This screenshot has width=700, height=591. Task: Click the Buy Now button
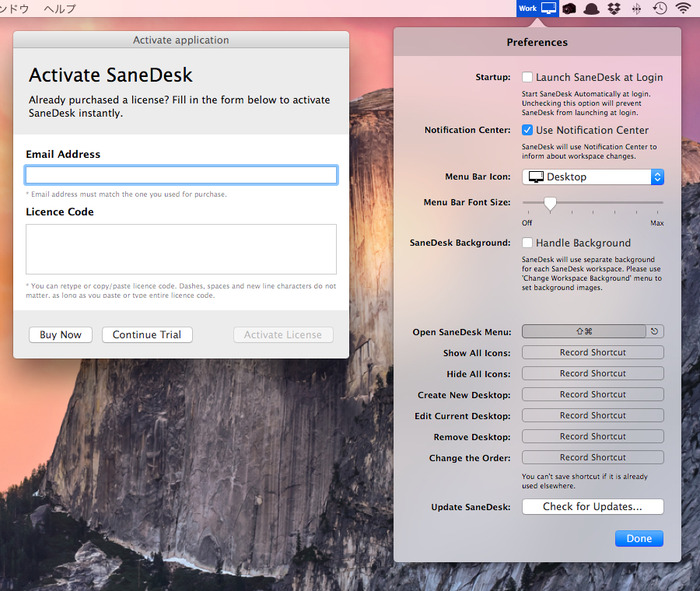pos(61,335)
